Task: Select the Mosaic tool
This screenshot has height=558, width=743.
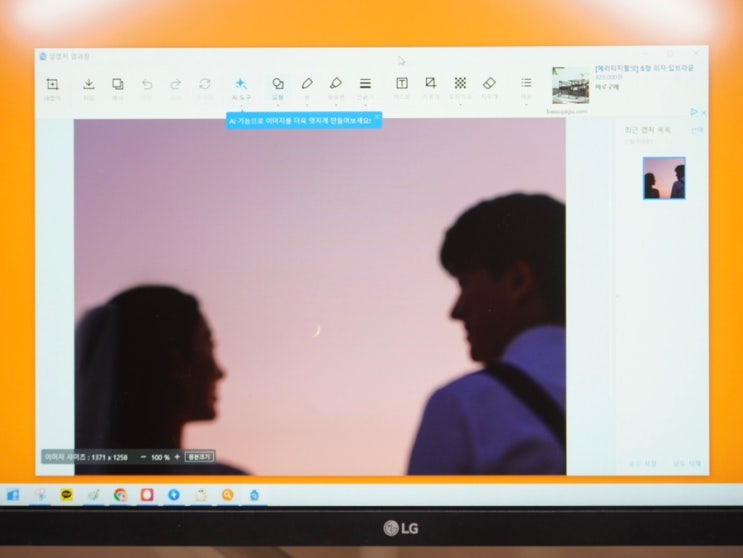Action: click(x=460, y=83)
